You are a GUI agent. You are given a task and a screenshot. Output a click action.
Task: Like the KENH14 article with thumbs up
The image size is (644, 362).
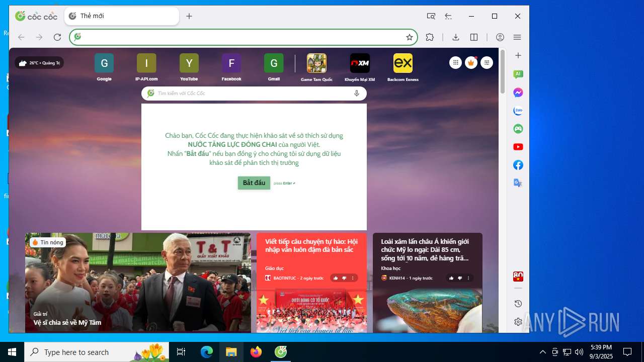point(451,278)
